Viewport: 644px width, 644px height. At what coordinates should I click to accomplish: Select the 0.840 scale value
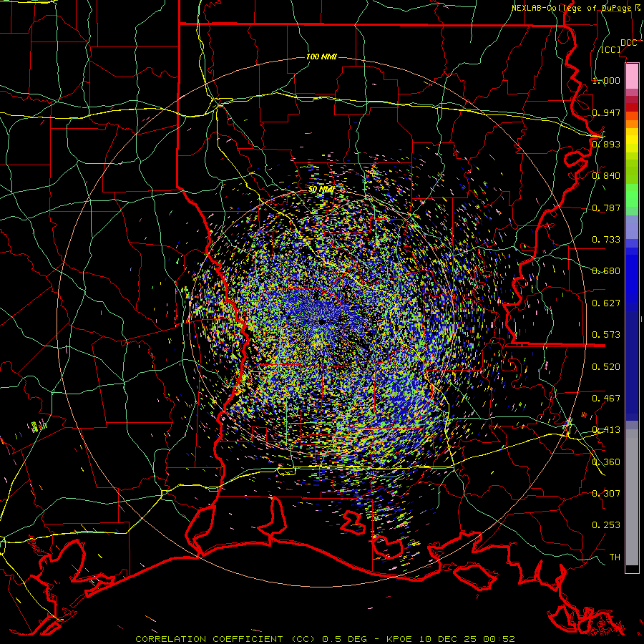tap(606, 176)
